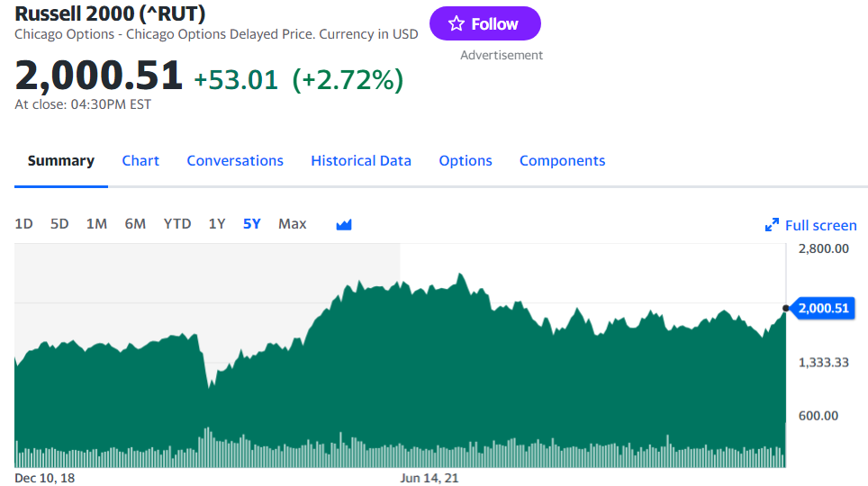Screen dimensions: 868x486
Task: Select the Summary tab
Action: pos(61,160)
